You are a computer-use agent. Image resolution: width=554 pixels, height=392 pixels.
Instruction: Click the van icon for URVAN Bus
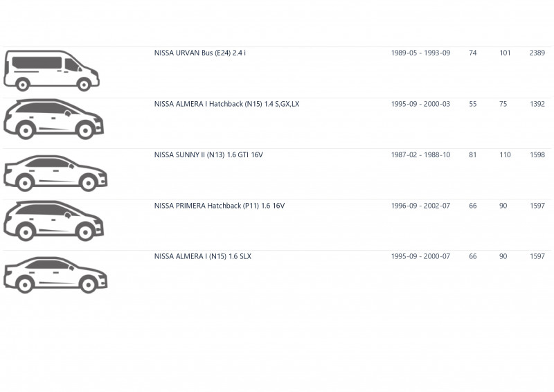point(51,71)
